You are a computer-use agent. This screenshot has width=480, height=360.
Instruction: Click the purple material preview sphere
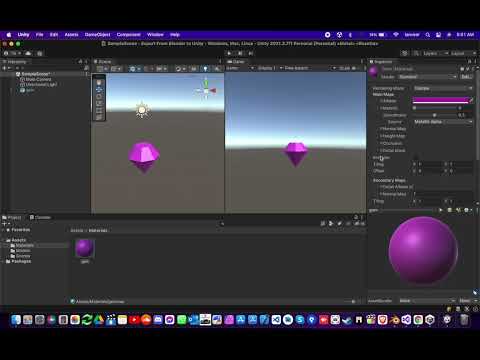pyautogui.click(x=423, y=251)
